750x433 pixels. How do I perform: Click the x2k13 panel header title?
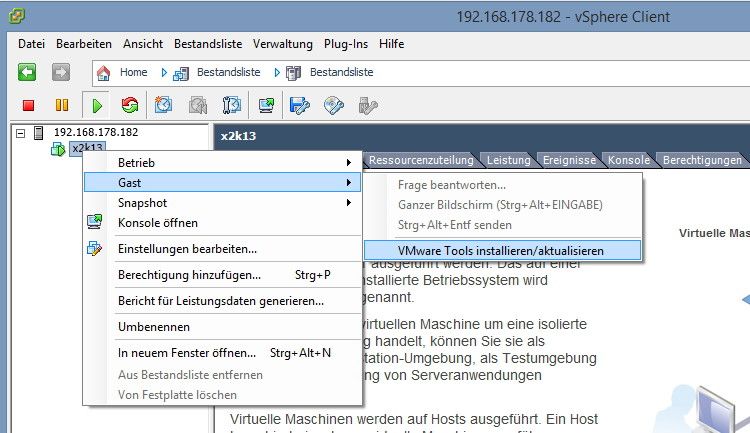pyautogui.click(x=238, y=136)
